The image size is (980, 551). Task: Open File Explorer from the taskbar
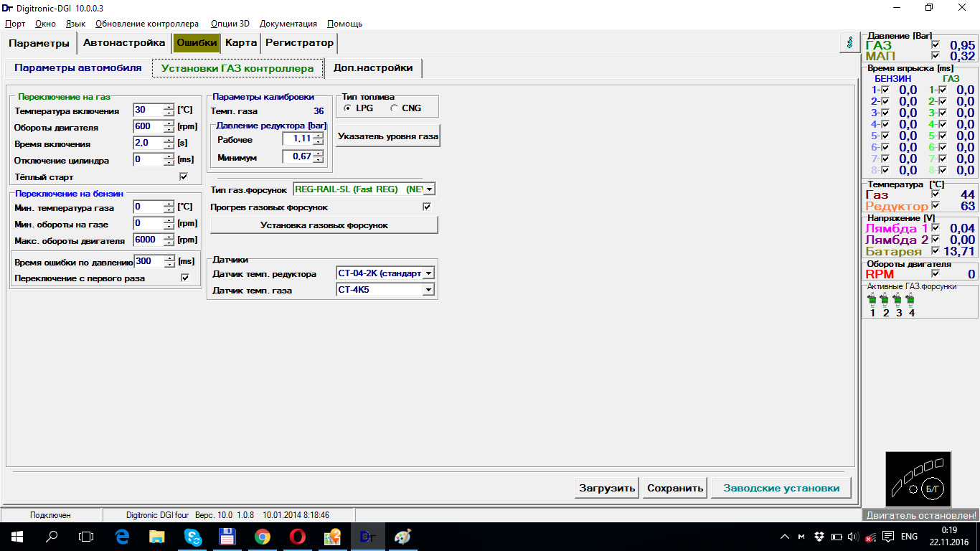pos(157,536)
